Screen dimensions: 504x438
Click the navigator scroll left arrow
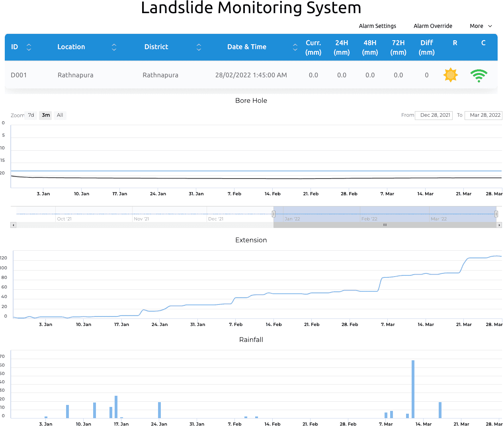(13, 225)
